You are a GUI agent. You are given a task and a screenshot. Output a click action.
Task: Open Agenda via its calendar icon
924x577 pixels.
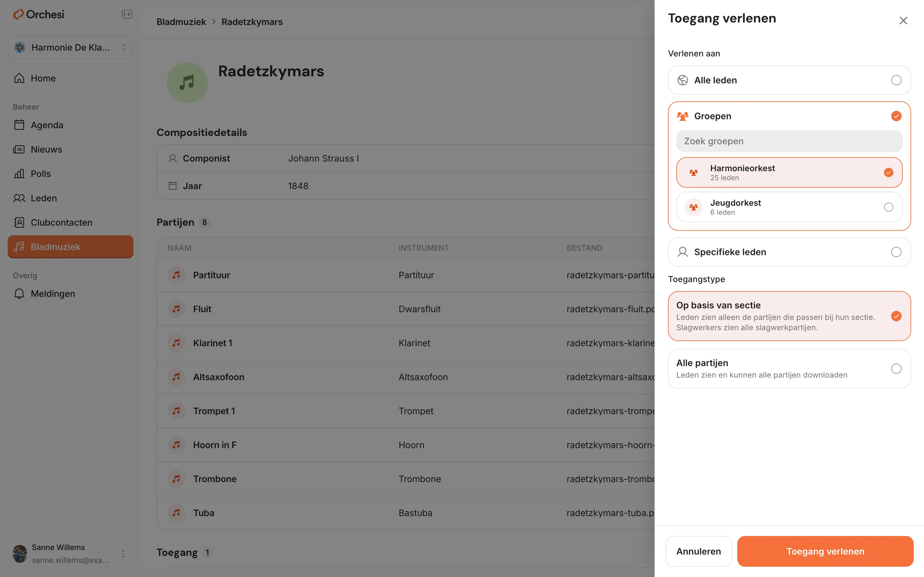(x=19, y=125)
